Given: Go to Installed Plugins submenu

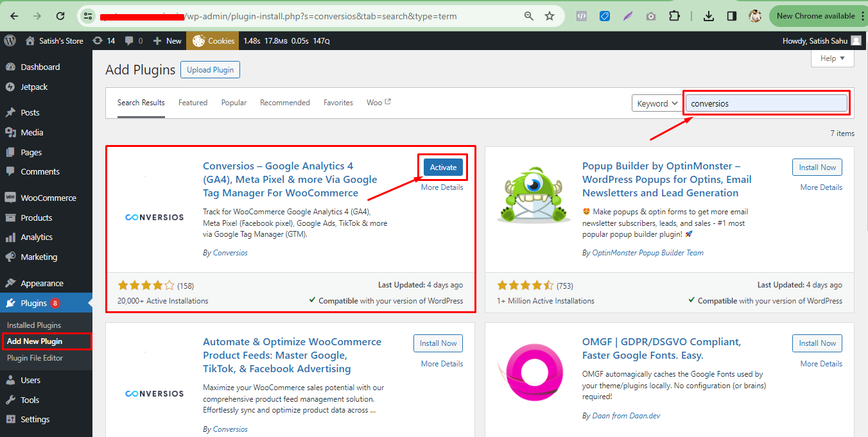Looking at the screenshot, I should [34, 325].
